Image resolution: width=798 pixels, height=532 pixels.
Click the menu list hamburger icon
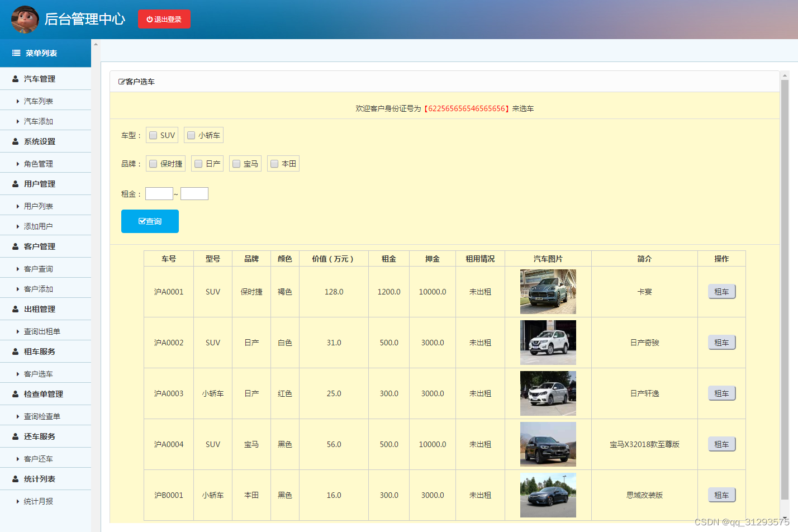click(x=16, y=53)
